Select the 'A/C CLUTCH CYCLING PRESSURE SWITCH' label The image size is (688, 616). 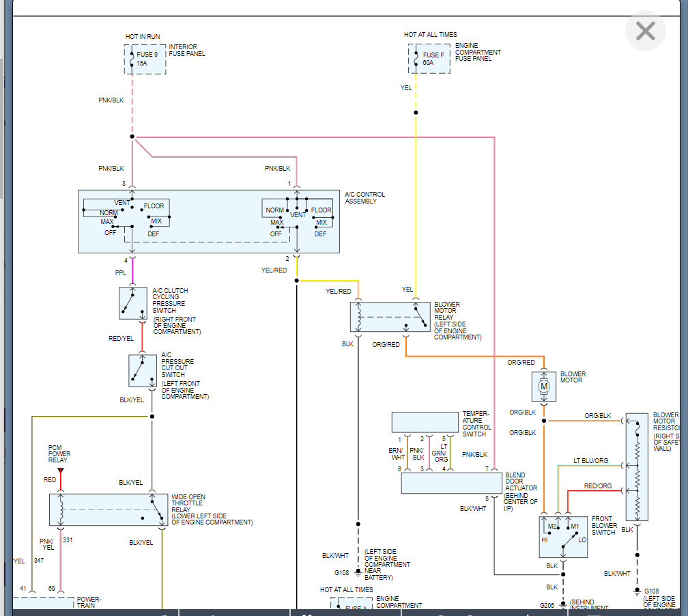pyautogui.click(x=169, y=300)
